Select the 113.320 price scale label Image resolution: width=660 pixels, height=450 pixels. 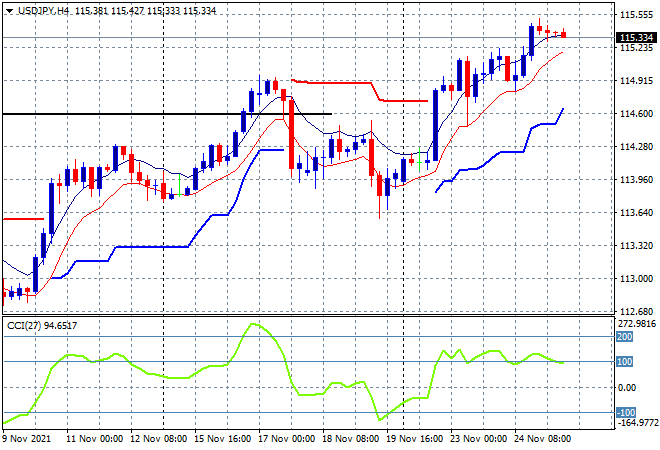[636, 245]
